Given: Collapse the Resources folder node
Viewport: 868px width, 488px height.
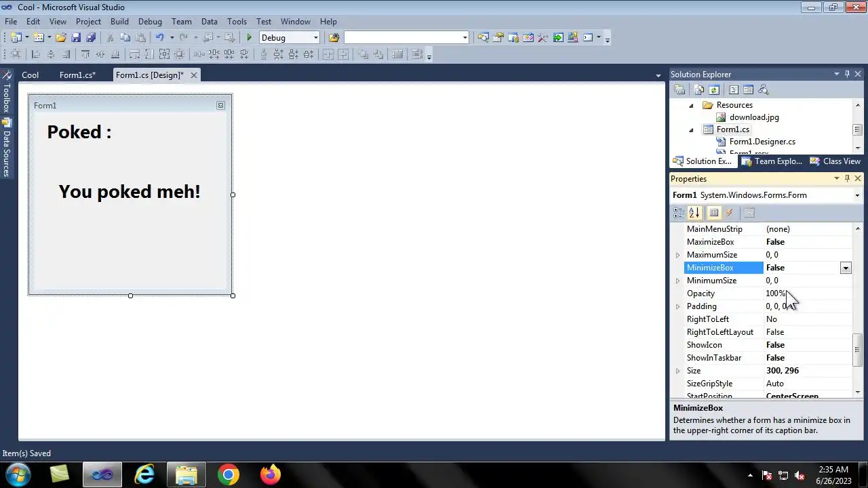Looking at the screenshot, I should [691, 105].
